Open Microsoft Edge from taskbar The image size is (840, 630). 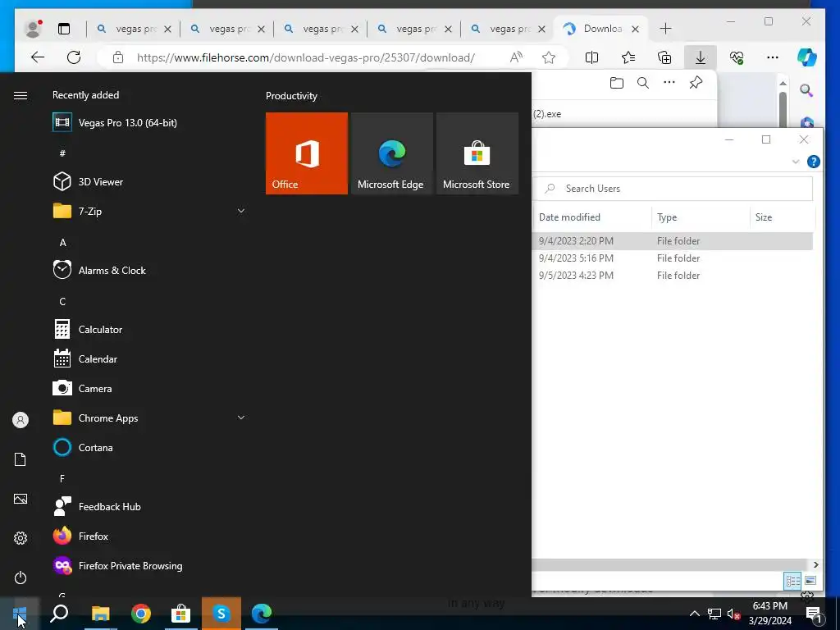(262, 614)
